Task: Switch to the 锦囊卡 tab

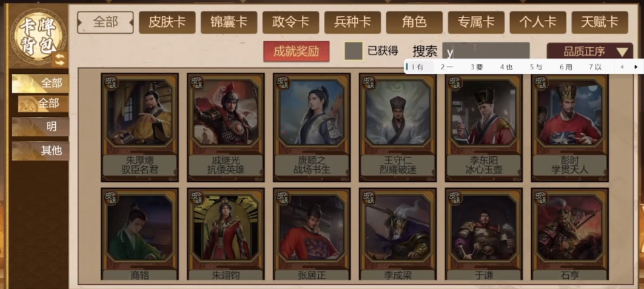Action: point(229,22)
